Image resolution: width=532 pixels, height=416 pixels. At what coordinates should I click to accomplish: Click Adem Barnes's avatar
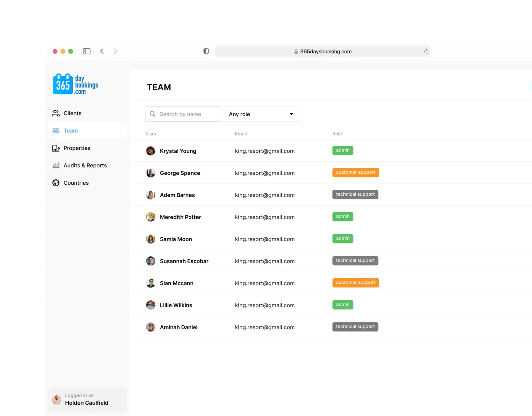click(151, 195)
